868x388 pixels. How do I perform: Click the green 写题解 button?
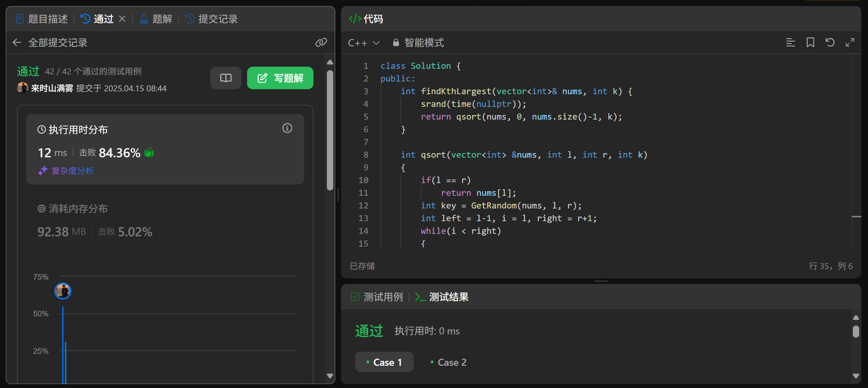point(280,78)
